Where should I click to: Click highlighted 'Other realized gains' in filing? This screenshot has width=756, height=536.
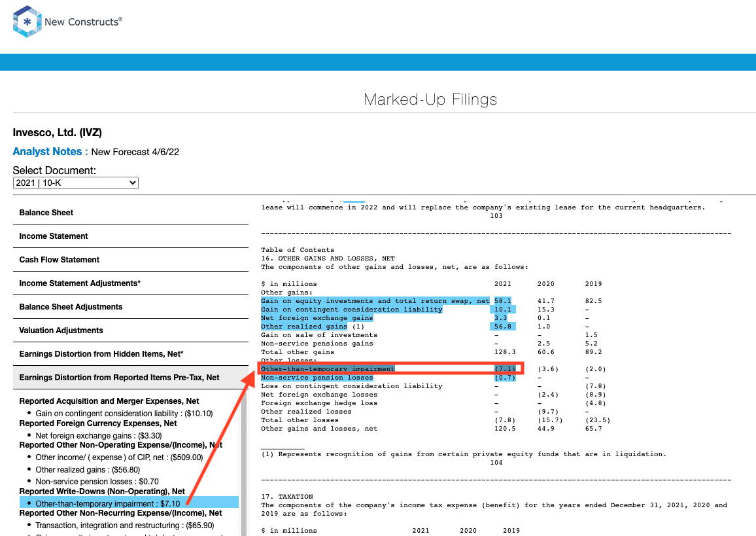303,327
